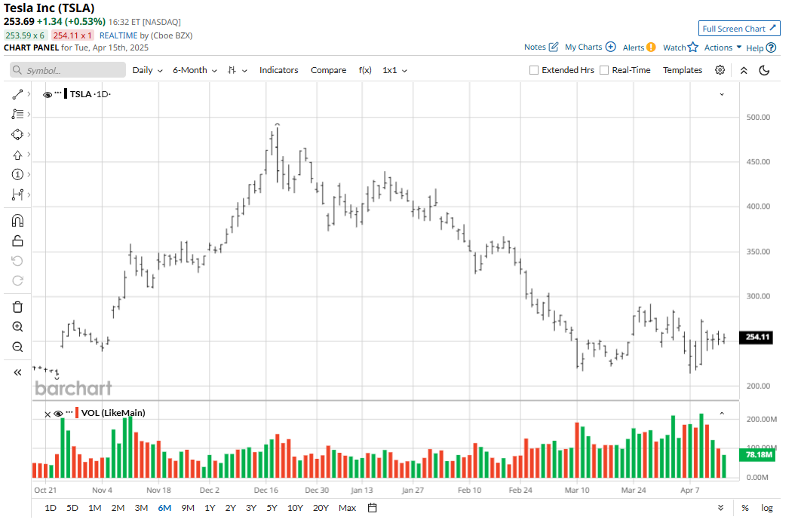Viewport: 801px width, 532px height.
Task: Open the Notes edit icon
Action: (554, 47)
